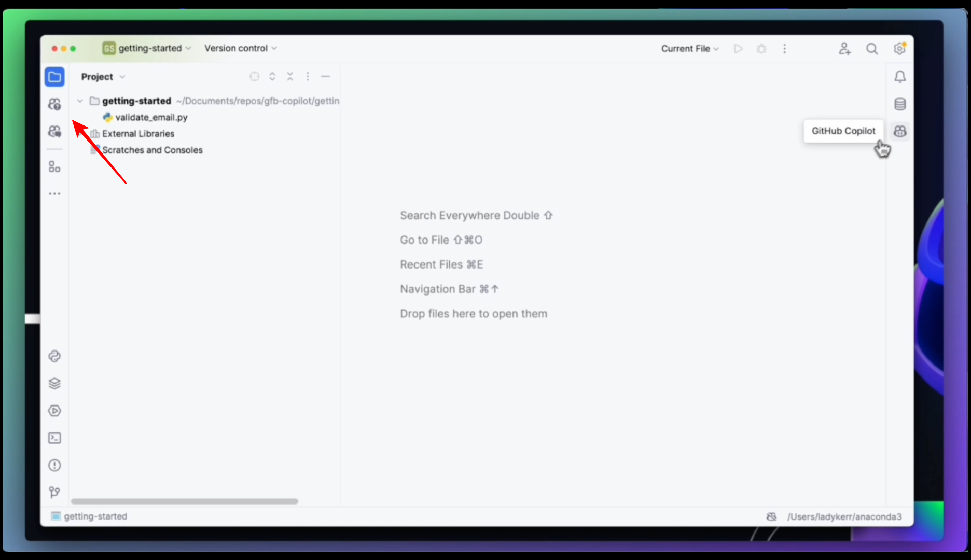Open the More Actions menu in the toolbar

coord(784,49)
